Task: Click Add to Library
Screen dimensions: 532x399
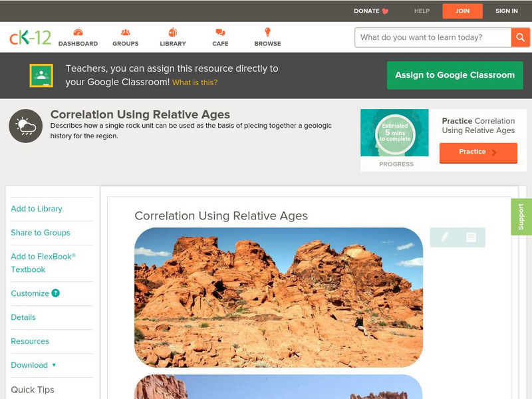Action: [37, 209]
